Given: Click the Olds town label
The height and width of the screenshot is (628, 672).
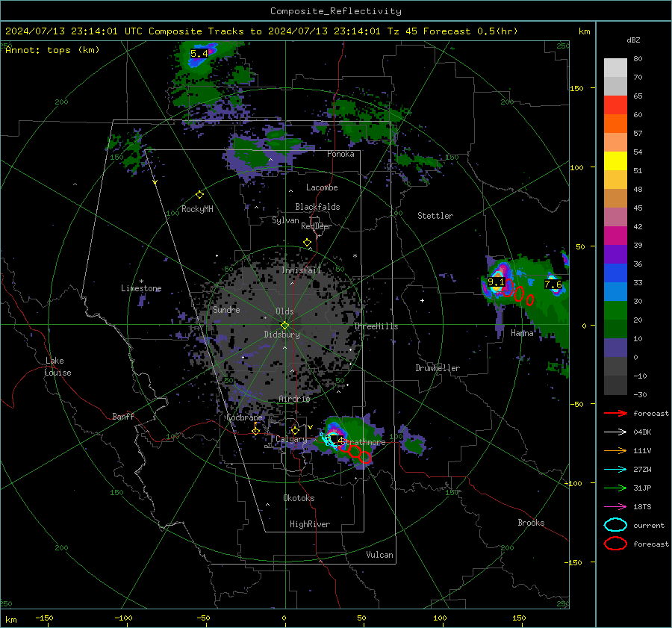Looking at the screenshot, I should coord(284,311).
